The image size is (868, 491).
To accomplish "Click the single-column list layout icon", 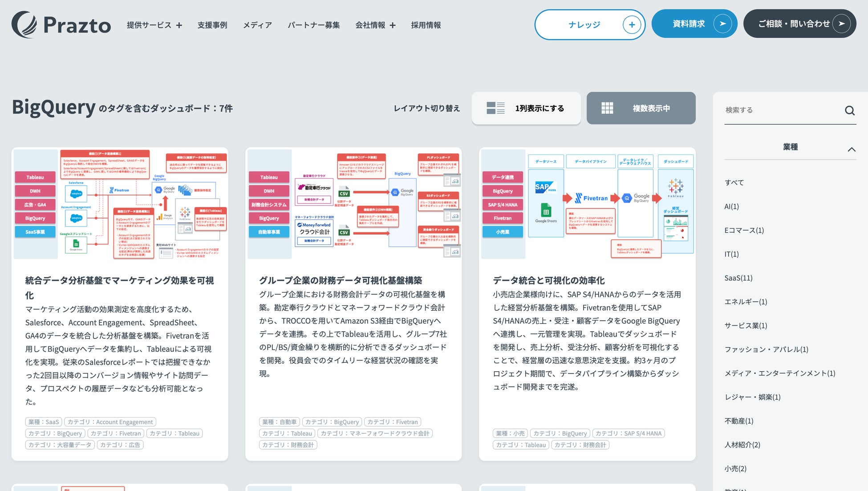I will [x=495, y=108].
